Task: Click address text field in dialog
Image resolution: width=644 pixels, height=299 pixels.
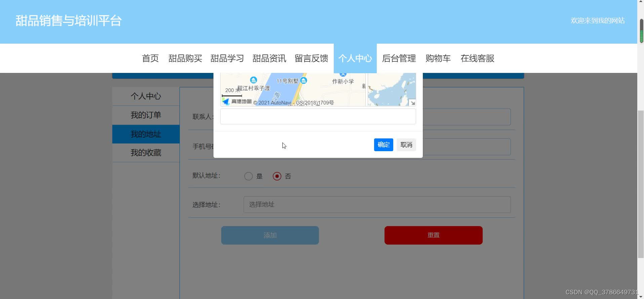Action: click(x=318, y=116)
